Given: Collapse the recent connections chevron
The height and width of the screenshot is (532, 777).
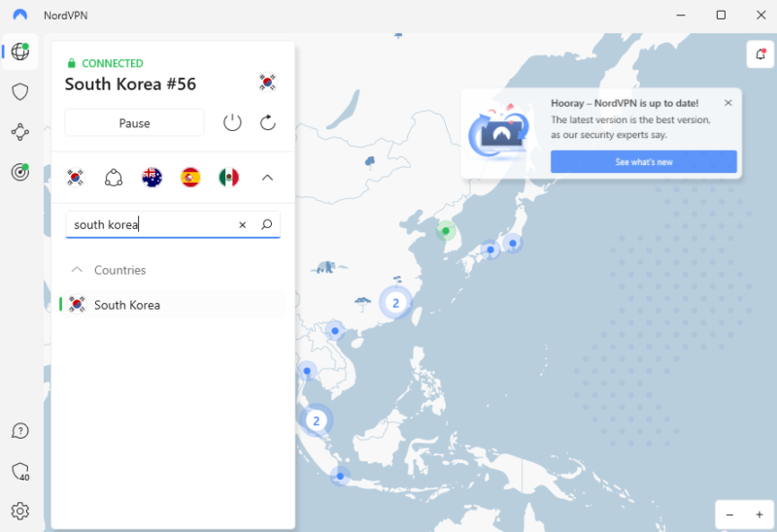Looking at the screenshot, I should pos(267,178).
